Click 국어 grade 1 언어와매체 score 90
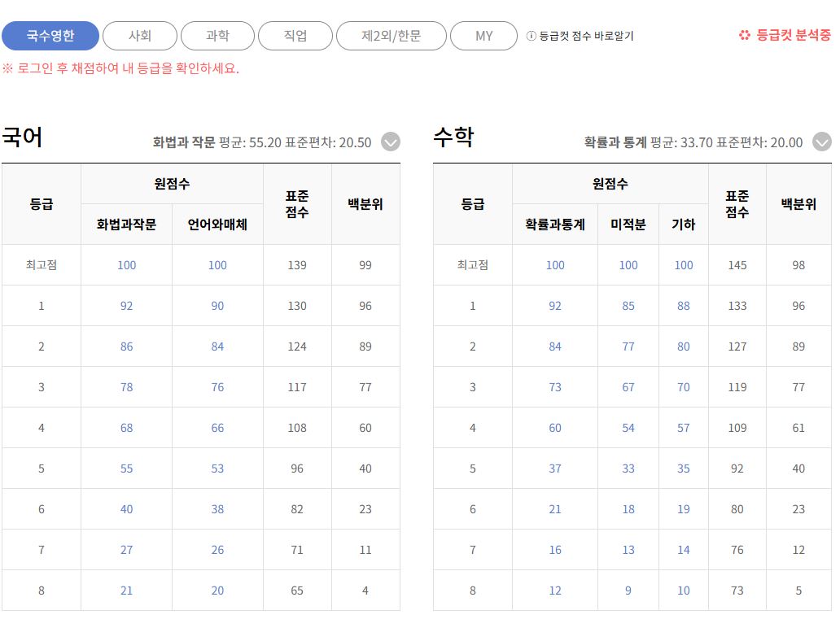840x619 pixels. (217, 306)
